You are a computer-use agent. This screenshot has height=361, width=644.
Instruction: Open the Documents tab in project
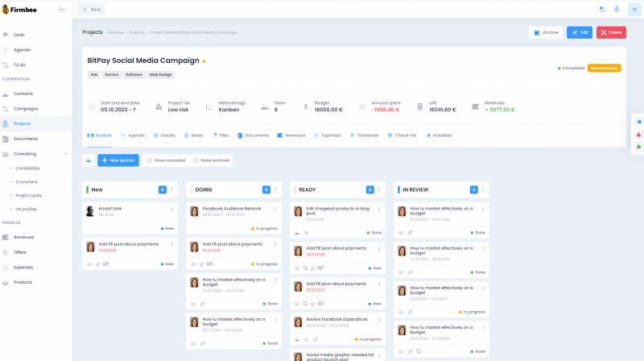(x=253, y=135)
